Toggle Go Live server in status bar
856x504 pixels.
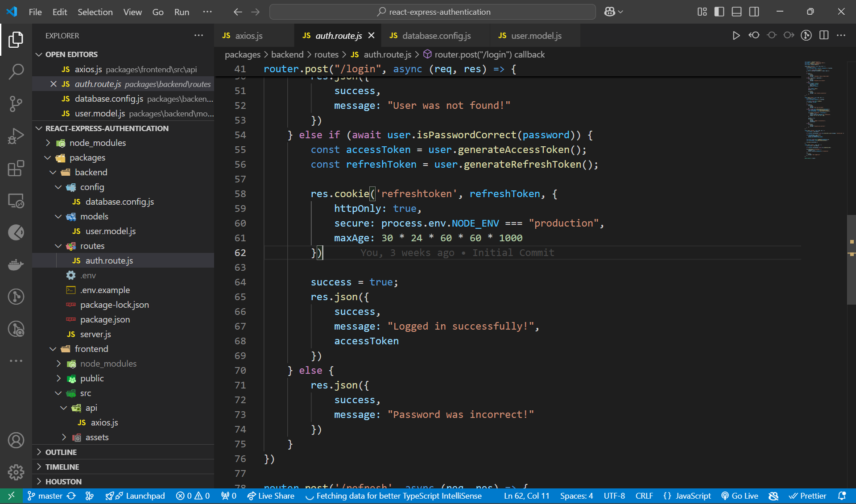click(740, 496)
